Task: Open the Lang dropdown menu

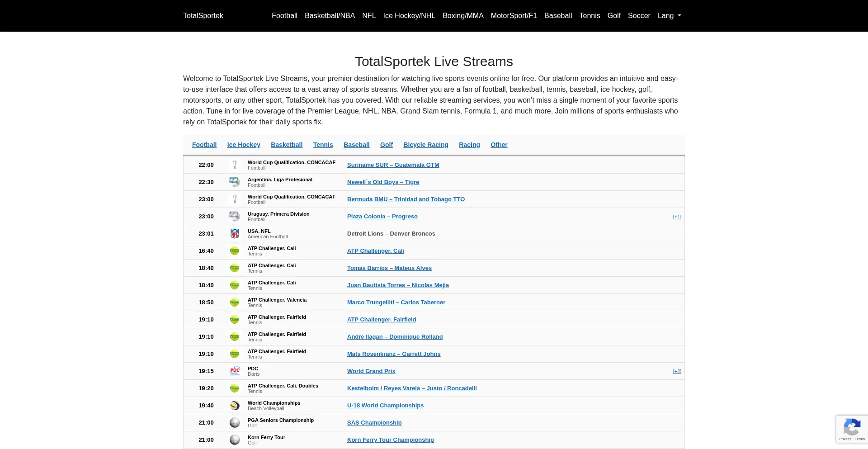Action: pos(669,16)
